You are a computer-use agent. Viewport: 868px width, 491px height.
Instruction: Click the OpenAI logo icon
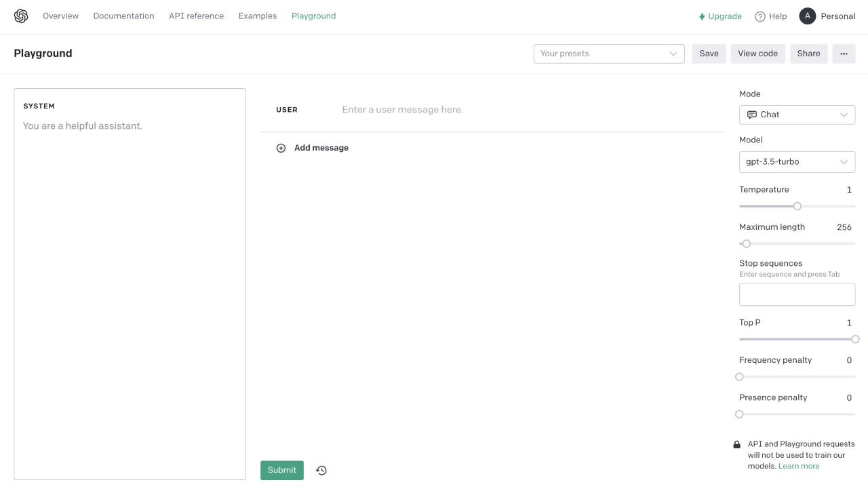point(21,16)
